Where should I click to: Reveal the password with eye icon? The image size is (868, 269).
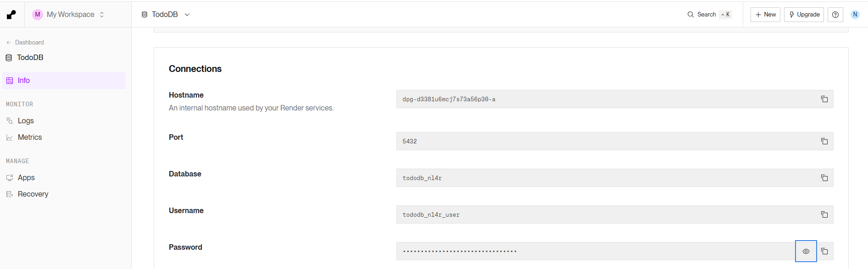(806, 251)
